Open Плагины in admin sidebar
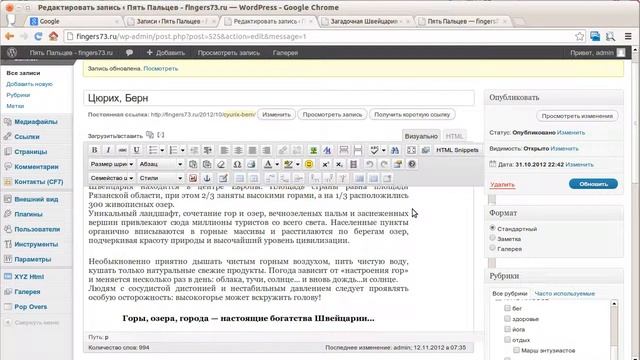The width and height of the screenshot is (640, 360). click(28, 214)
